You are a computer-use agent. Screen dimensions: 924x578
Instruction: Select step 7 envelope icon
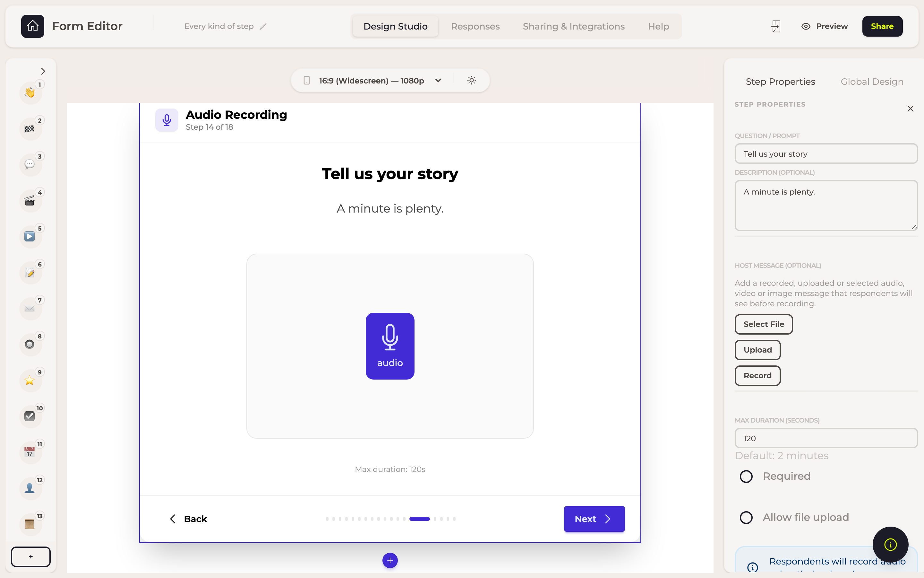30,308
